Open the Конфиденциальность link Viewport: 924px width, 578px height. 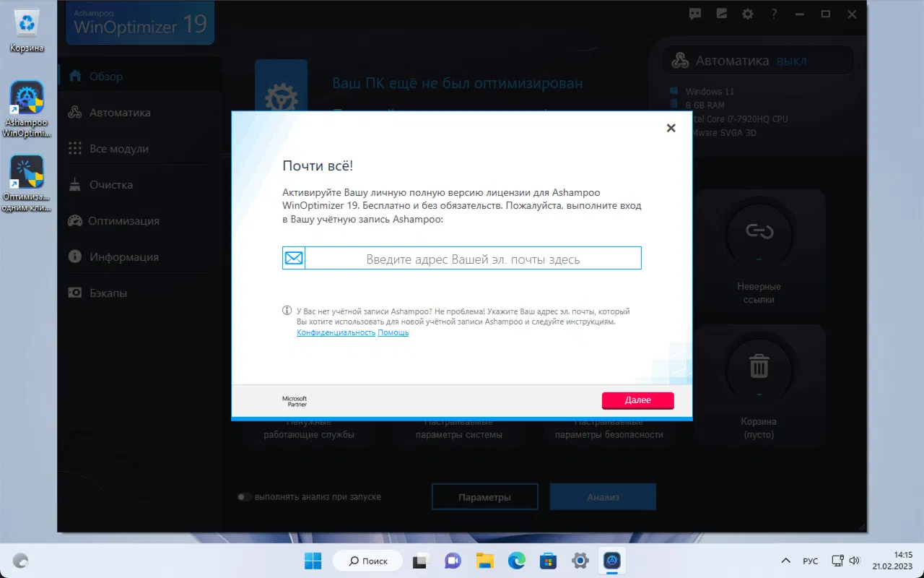(x=336, y=332)
